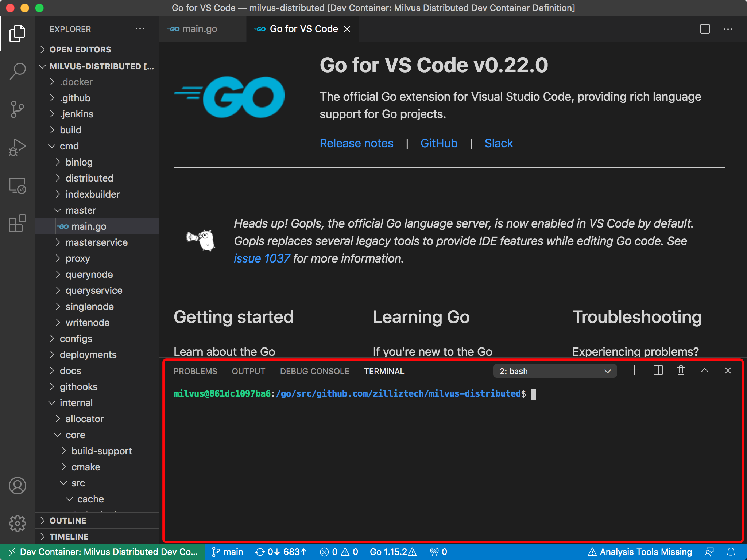The width and height of the screenshot is (747, 560).
Task: Expand the OUTLINE section
Action: point(68,521)
